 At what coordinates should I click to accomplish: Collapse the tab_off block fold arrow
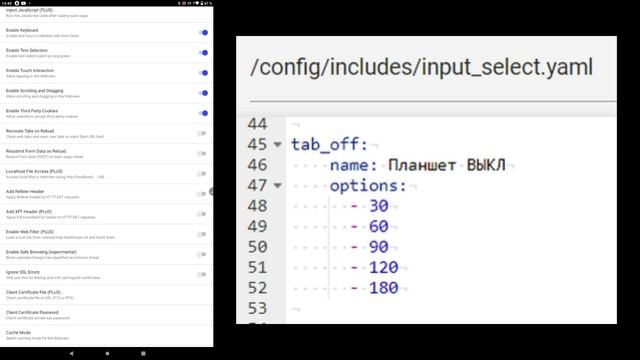[x=278, y=144]
